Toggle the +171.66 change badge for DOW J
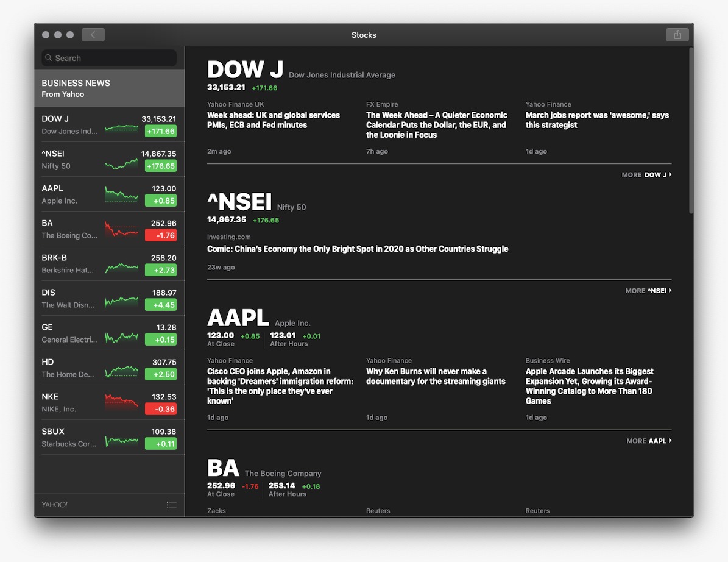Viewport: 728px width, 562px height. tap(161, 132)
